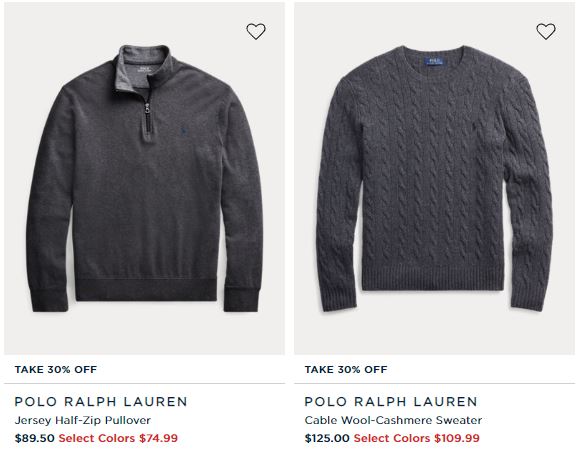
Task: Click Take 30% Off promo on the pullover
Action: [x=56, y=370]
